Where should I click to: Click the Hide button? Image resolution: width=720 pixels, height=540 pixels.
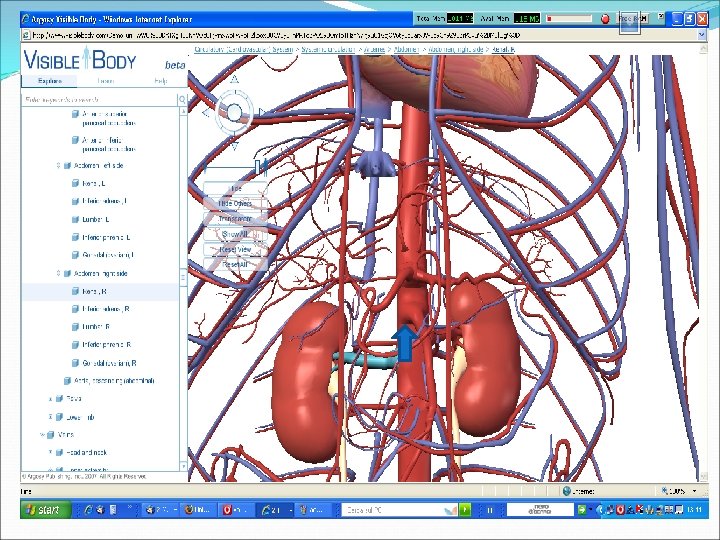[235, 188]
